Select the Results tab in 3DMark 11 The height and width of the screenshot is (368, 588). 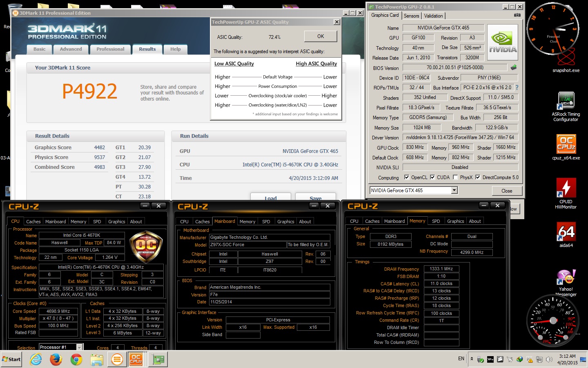click(x=147, y=49)
